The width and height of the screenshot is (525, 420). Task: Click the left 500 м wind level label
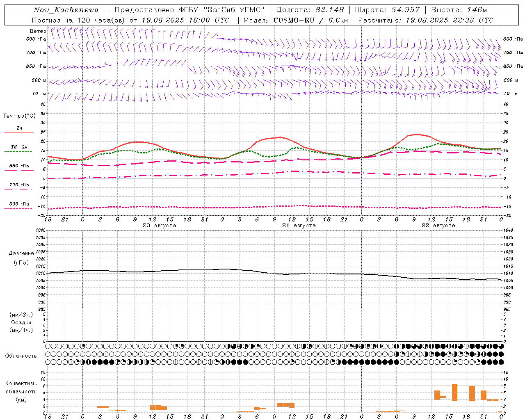point(39,80)
